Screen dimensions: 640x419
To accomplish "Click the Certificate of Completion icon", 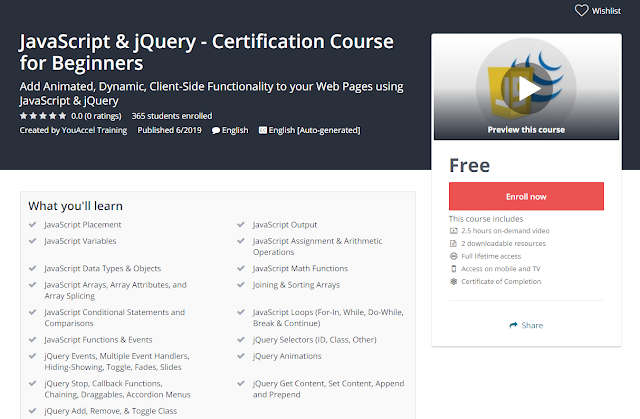I will pyautogui.click(x=453, y=281).
